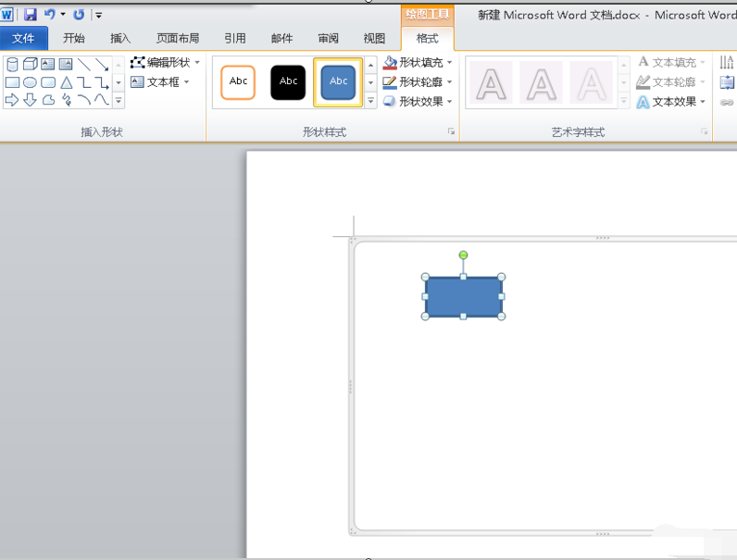Apply the black filled Abc shape style
Image resolution: width=737 pixels, height=560 pixels.
pyautogui.click(x=288, y=82)
